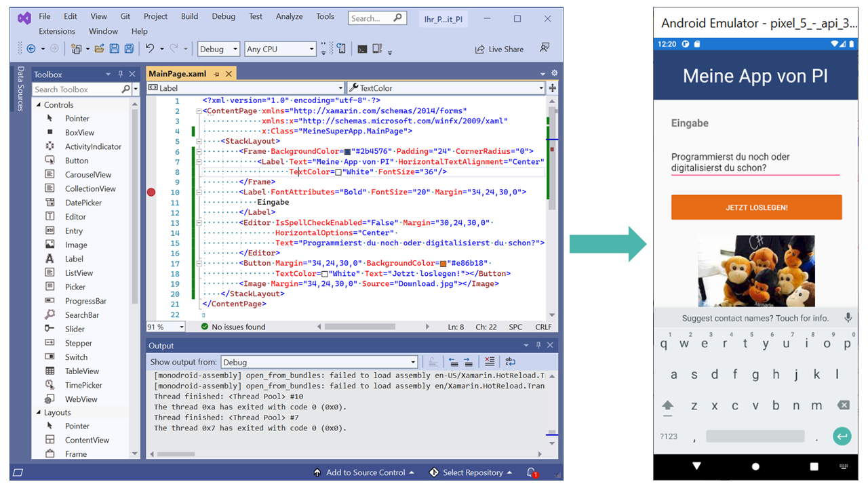
Task: Pin the Toolbox panel
Action: click(x=121, y=75)
